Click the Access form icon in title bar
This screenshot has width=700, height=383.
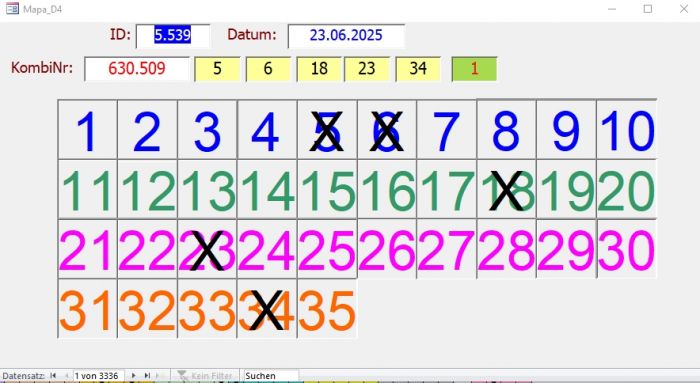pos(12,8)
